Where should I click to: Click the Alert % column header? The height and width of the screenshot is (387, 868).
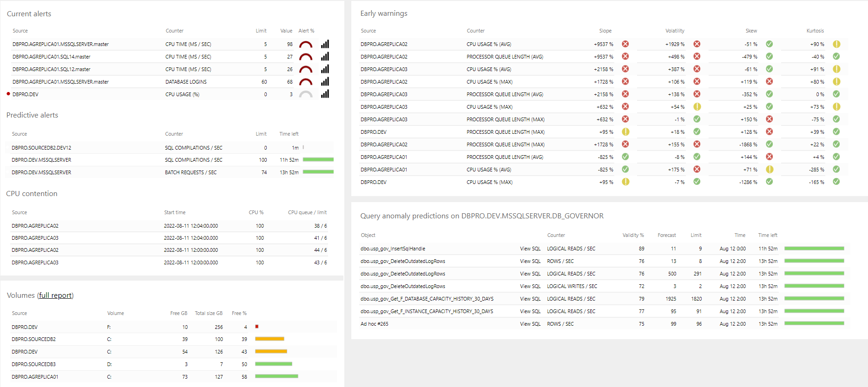coord(306,31)
